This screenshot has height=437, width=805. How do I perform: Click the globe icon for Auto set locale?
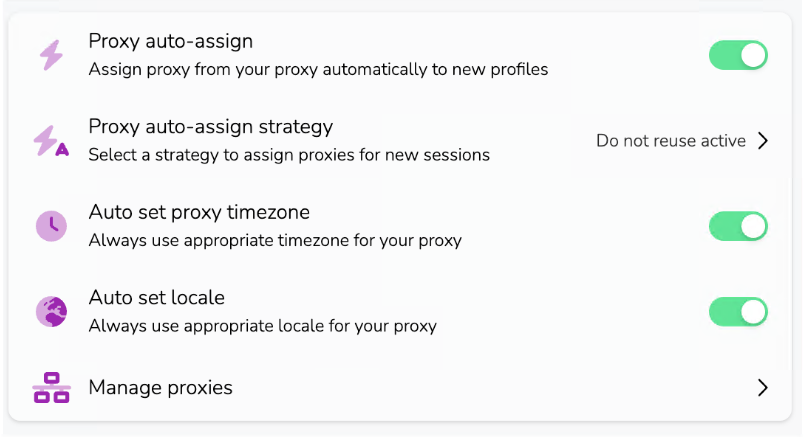51,312
